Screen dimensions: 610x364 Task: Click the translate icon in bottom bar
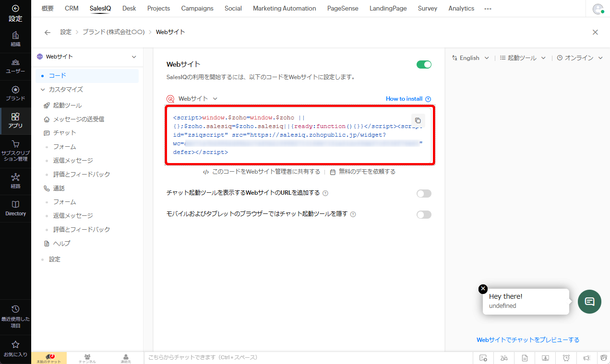click(504, 358)
